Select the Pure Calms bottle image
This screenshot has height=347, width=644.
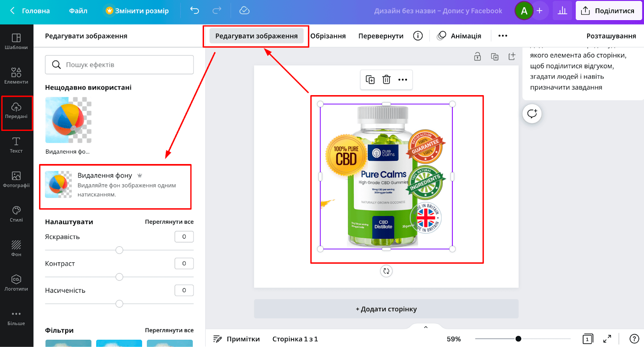[x=386, y=177]
